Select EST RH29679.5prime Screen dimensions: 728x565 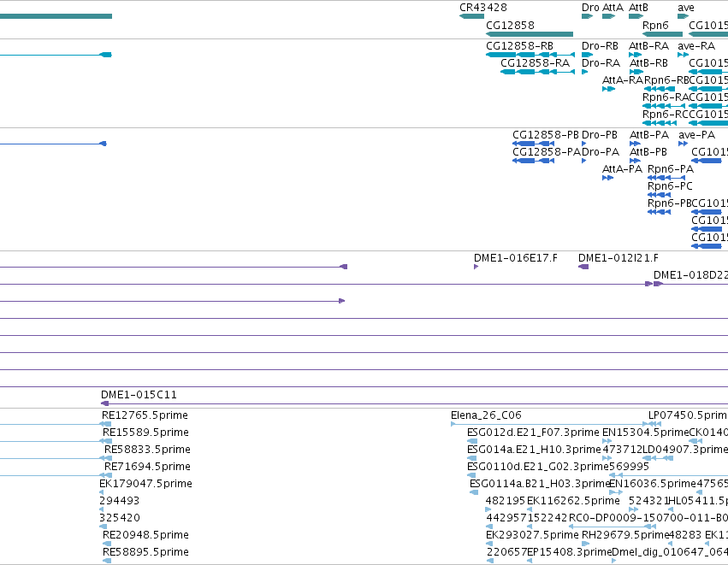[625, 535]
